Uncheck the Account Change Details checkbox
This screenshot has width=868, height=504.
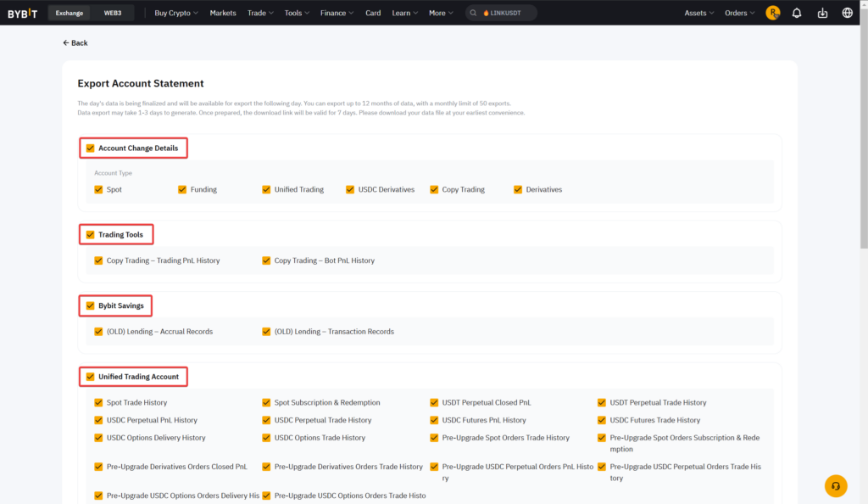90,148
